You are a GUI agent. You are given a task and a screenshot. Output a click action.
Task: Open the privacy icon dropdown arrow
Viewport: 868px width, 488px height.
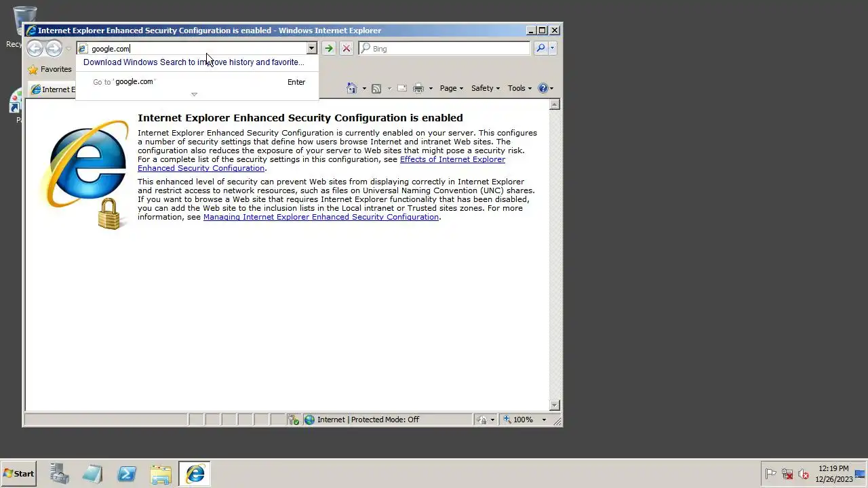(492, 420)
